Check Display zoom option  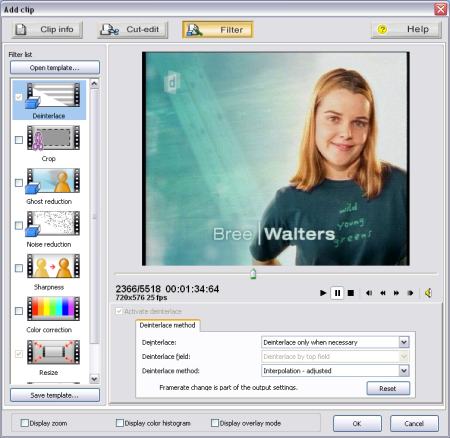click(x=25, y=423)
